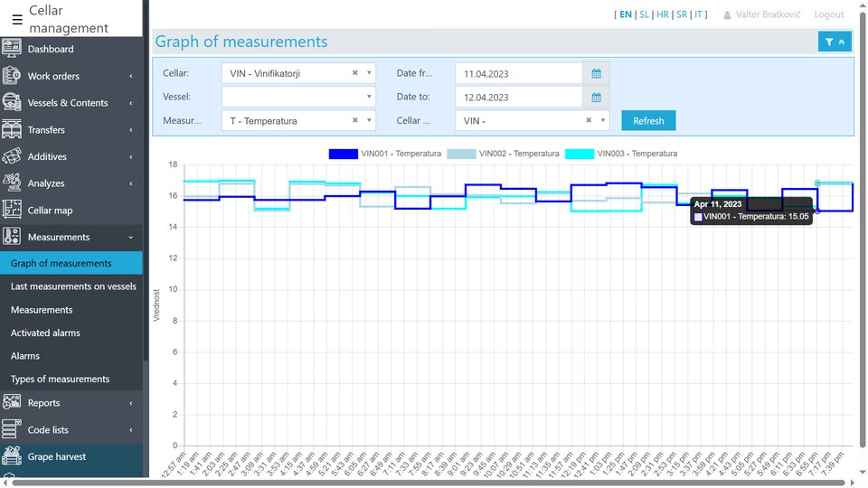Screen dimensions: 868x488
Task: Toggle VIN003 - Temperatura legend entry
Action: [x=620, y=154]
